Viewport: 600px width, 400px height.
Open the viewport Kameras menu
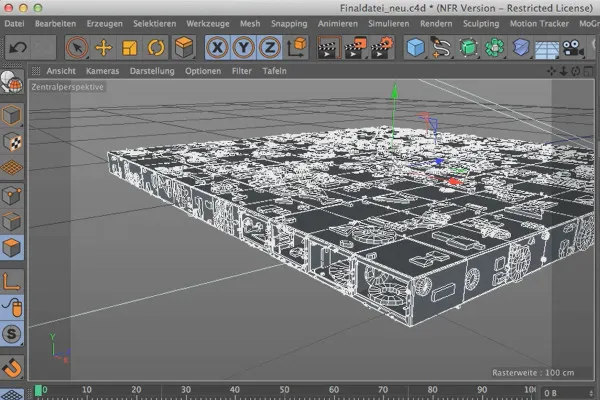102,71
